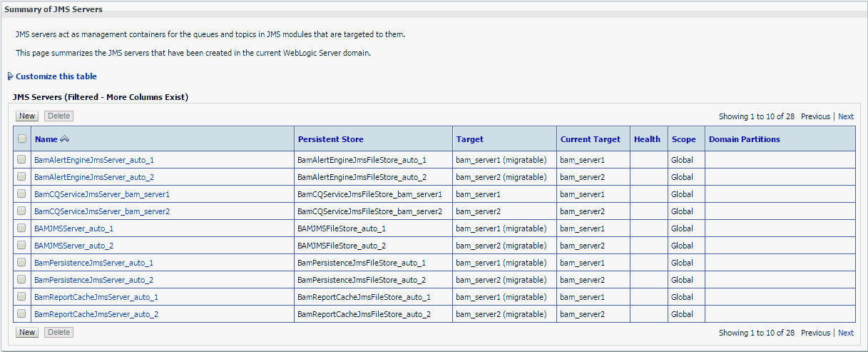Click the bottom Previous pagination link

click(815, 333)
